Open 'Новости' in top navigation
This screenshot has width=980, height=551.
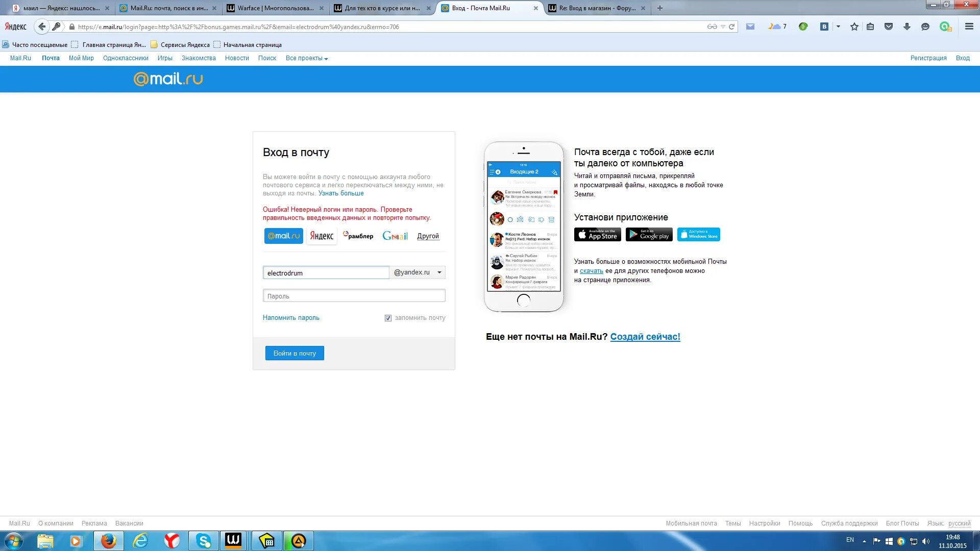pyautogui.click(x=237, y=58)
